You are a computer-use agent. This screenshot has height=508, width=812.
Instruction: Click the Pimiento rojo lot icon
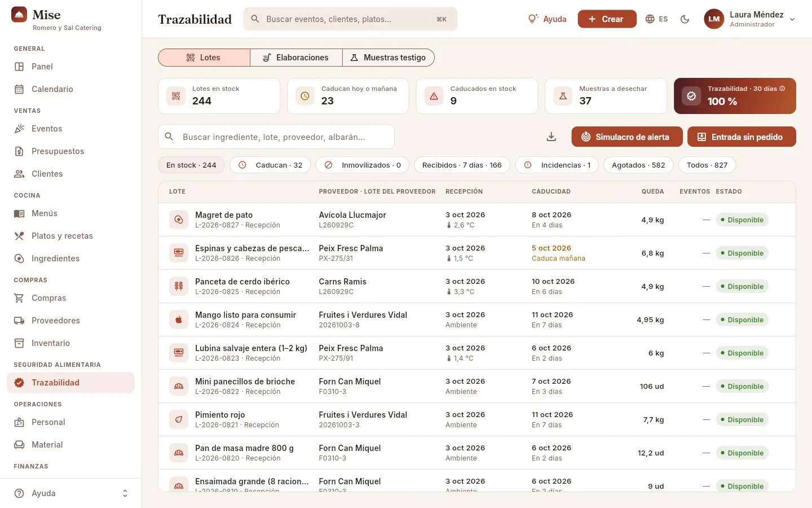[179, 419]
